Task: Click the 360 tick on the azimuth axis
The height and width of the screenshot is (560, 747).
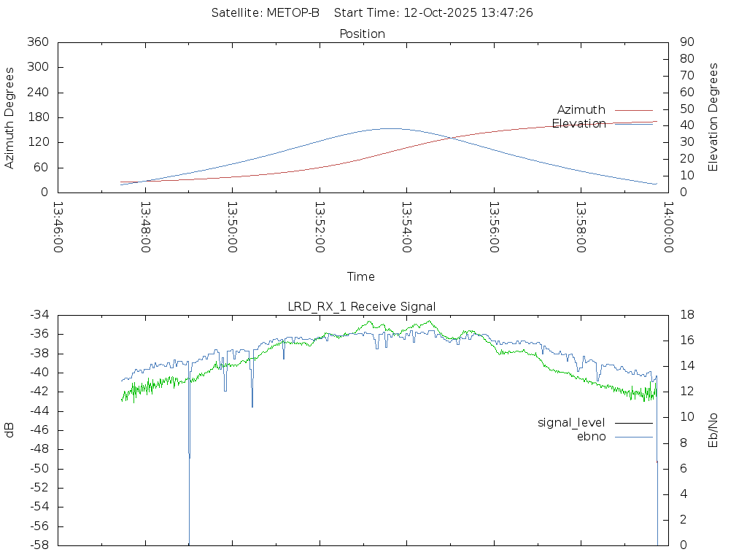Action: click(38, 42)
